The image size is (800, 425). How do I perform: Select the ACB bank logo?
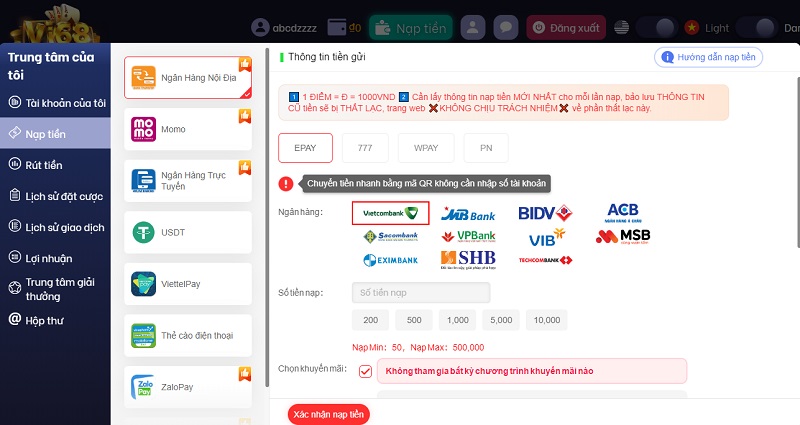(x=622, y=212)
